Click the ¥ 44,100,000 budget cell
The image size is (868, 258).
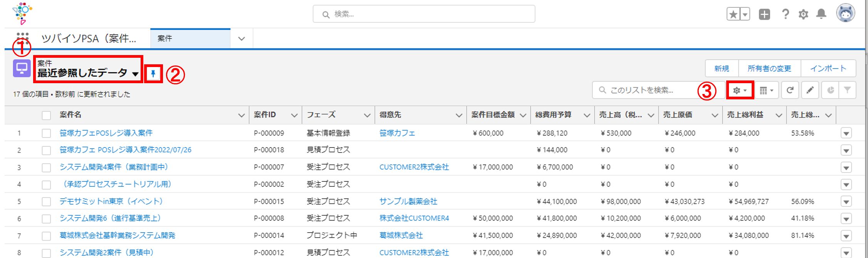(x=557, y=201)
